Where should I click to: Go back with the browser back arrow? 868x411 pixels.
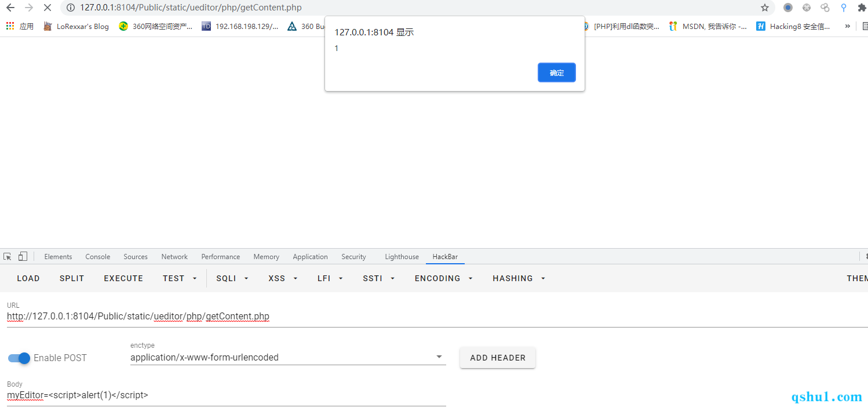point(10,8)
